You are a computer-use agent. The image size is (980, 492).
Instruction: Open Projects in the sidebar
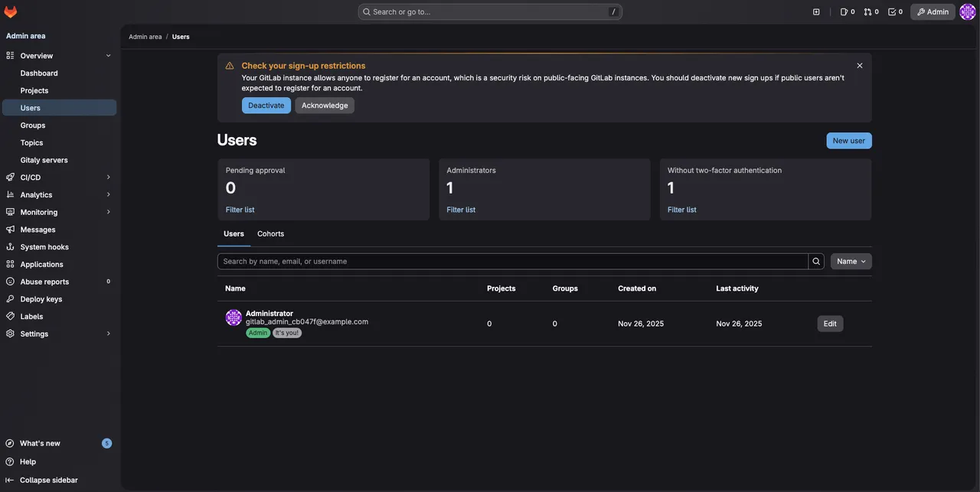click(59, 90)
